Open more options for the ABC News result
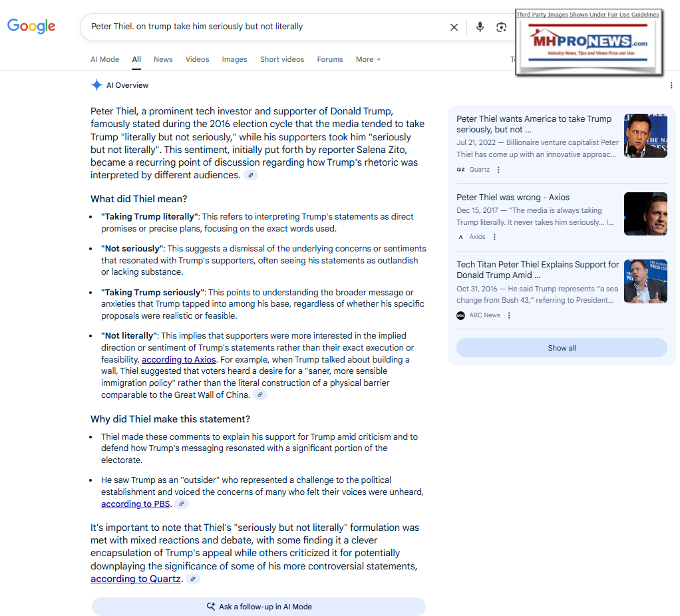The height and width of the screenshot is (616, 680). click(509, 315)
